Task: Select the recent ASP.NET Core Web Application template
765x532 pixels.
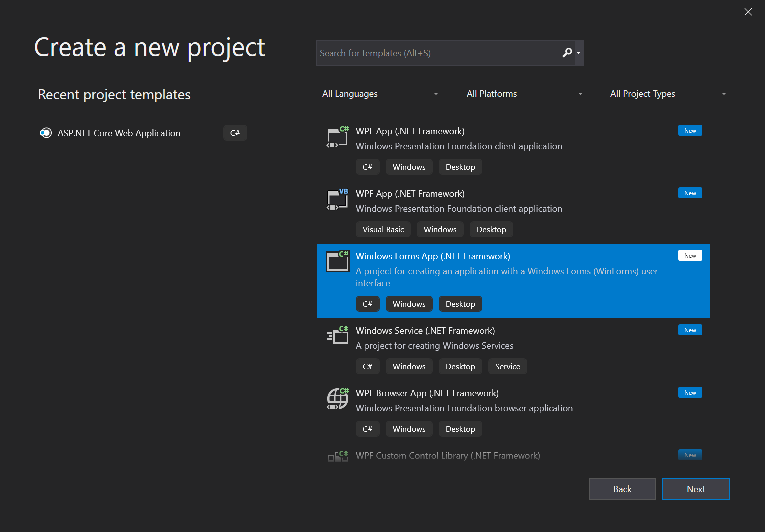Action: pyautogui.click(x=119, y=133)
